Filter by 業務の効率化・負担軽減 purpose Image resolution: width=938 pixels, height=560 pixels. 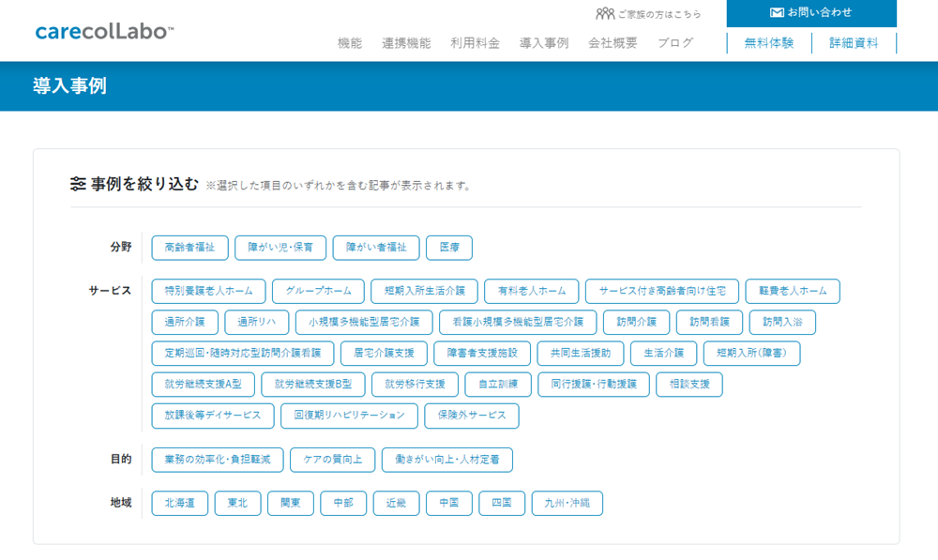pos(218,460)
